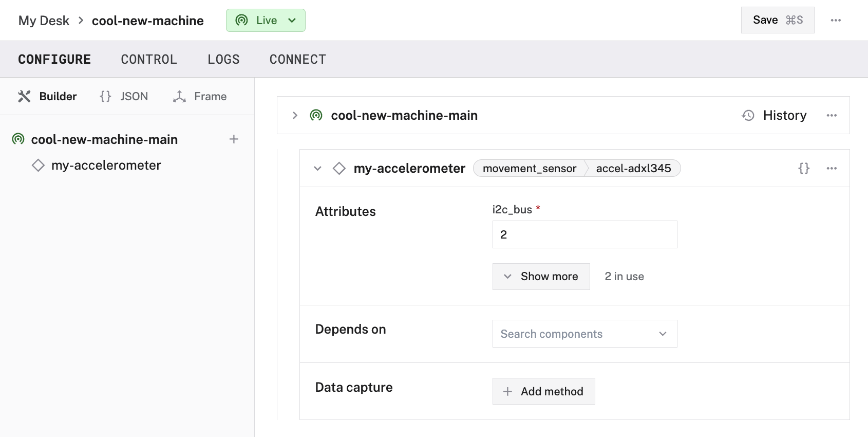Click the green machine icon in main card header
The image size is (868, 437).
pos(316,116)
